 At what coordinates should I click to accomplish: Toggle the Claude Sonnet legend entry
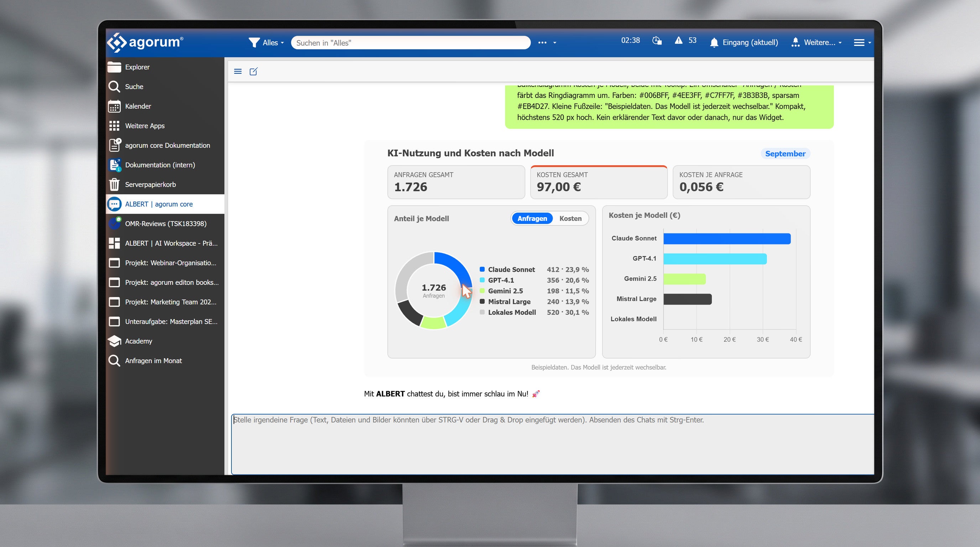(507, 269)
